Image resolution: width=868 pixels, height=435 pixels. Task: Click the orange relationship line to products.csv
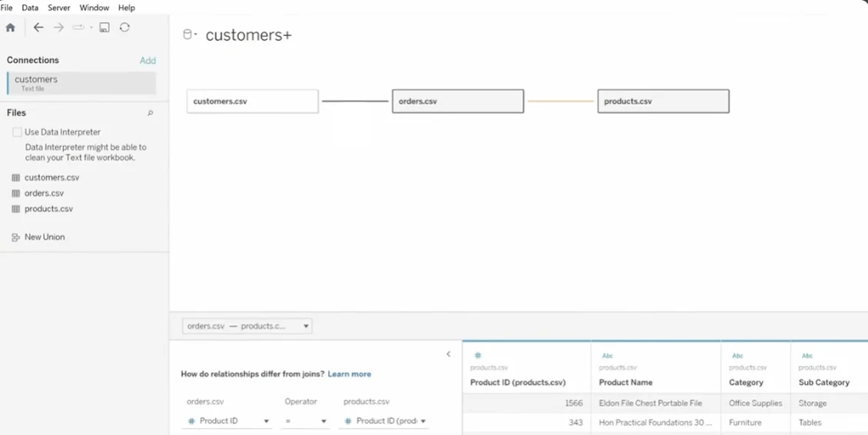click(x=561, y=101)
